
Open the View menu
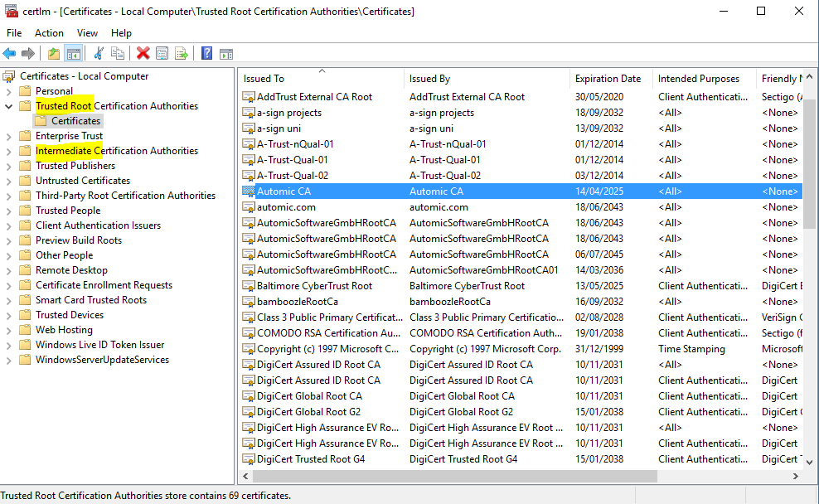(x=87, y=32)
